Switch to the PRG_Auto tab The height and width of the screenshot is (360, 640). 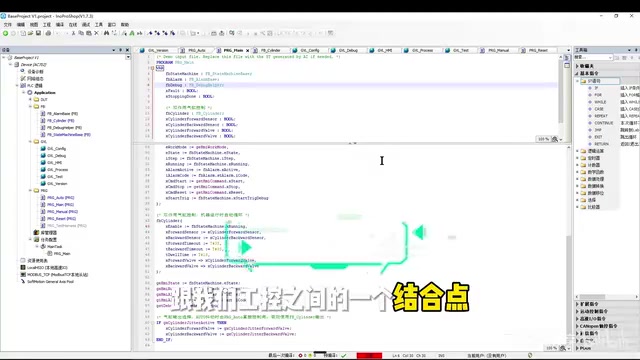point(197,51)
